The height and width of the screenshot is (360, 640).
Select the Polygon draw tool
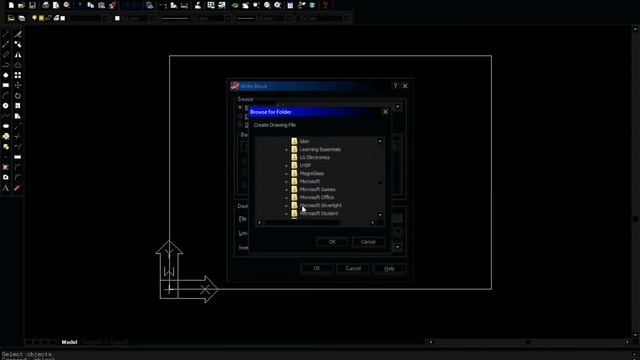coord(6,75)
